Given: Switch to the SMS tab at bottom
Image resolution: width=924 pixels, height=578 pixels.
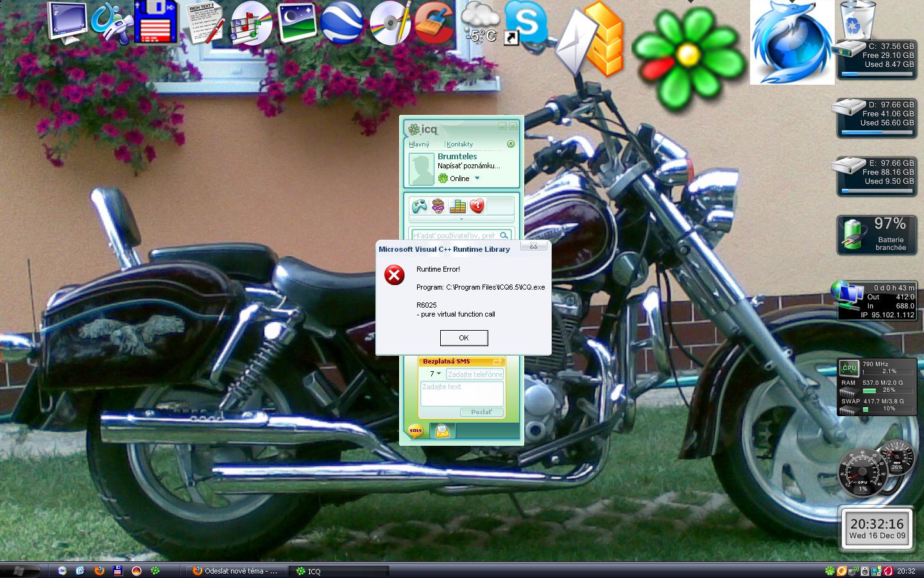Looking at the screenshot, I should (416, 431).
